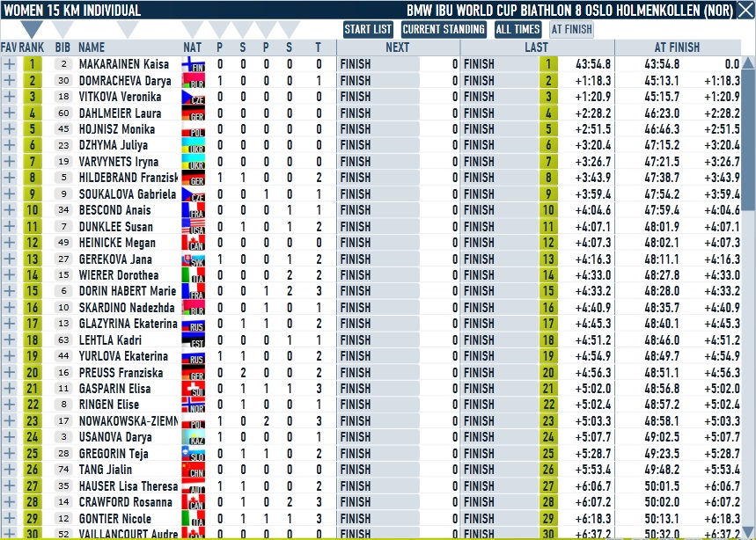Click the China flag beside TANG Jialin

[194, 470]
